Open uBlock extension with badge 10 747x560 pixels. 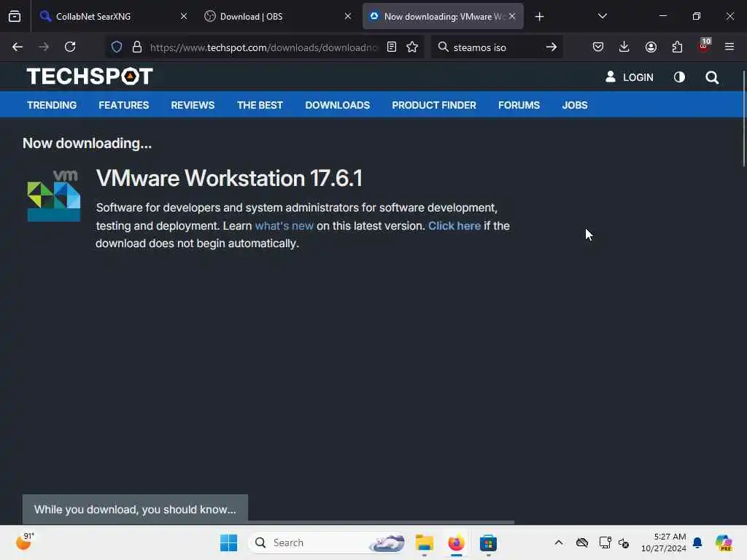[704, 46]
